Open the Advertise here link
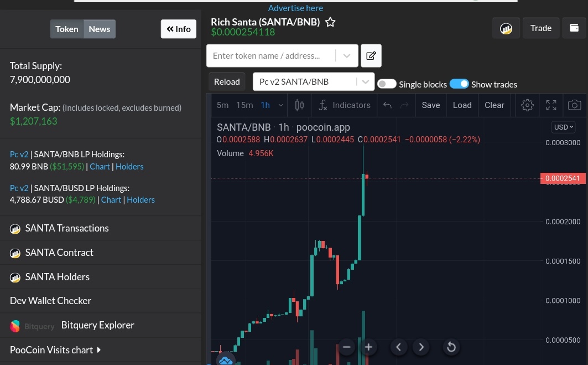Screen dimensions: 588x365 pos(295,8)
